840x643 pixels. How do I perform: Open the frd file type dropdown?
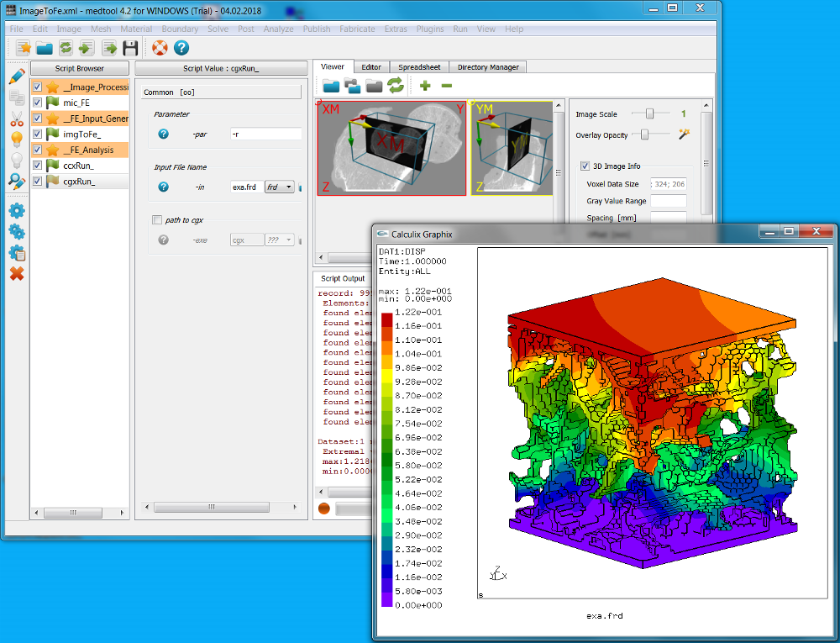(280, 187)
